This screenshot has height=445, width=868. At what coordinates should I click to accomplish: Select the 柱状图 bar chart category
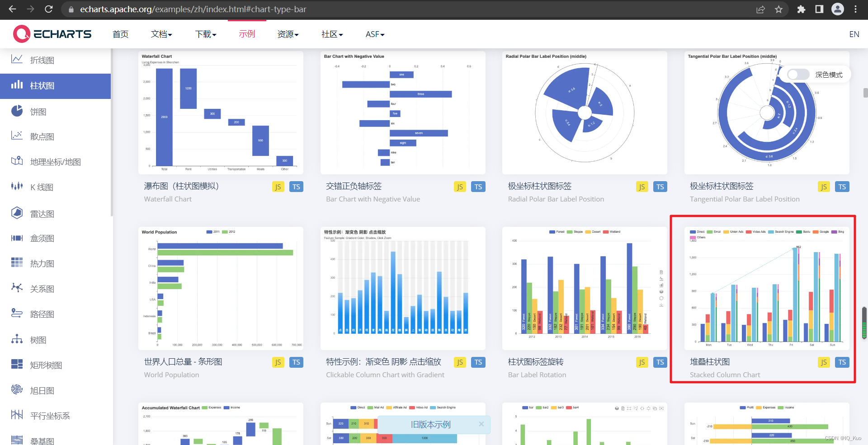coord(55,86)
